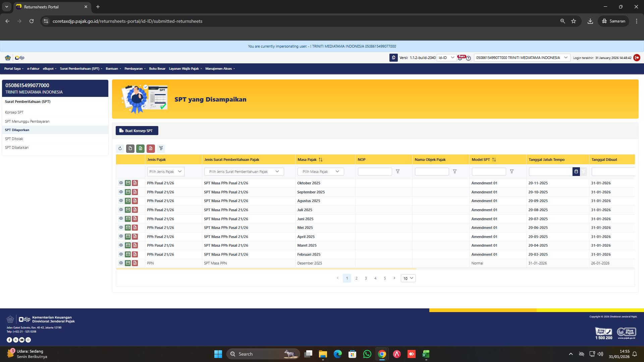This screenshot has height=362, width=644.
Task: Click the Buat Konsep SPT button
Action: (x=137, y=130)
